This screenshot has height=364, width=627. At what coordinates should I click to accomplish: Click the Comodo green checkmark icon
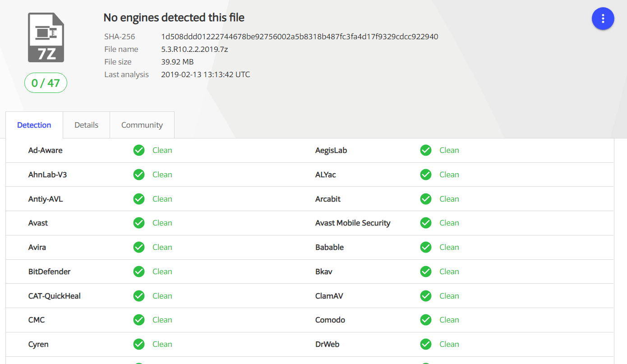point(426,320)
